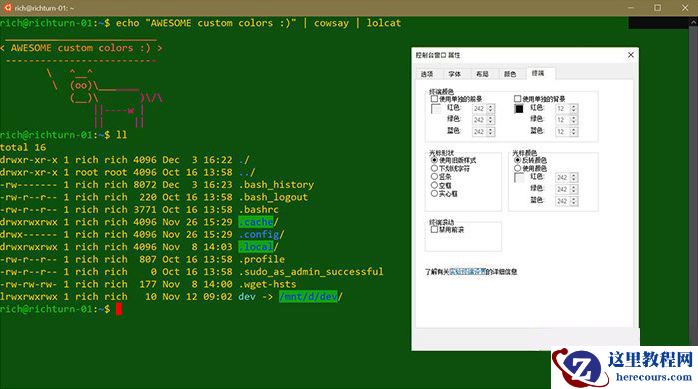Screen dimensions: 698x389
Task: Click the .config directory name
Action: pos(259,234)
